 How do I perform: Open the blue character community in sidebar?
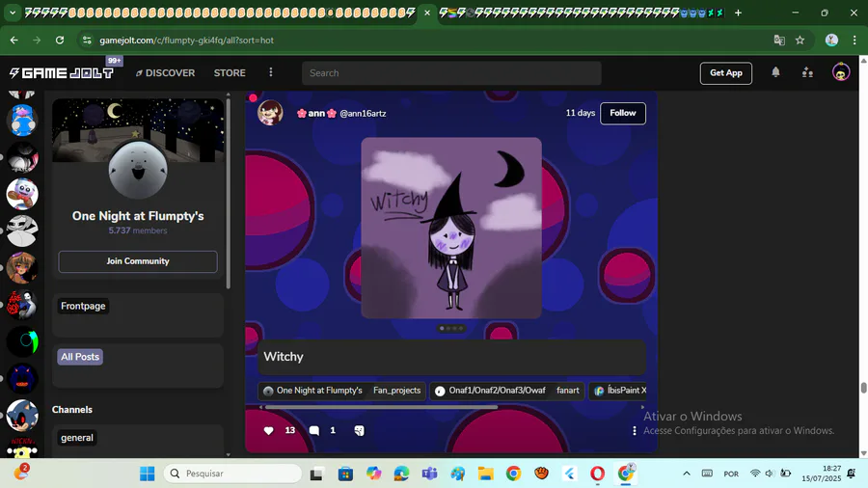(x=22, y=121)
